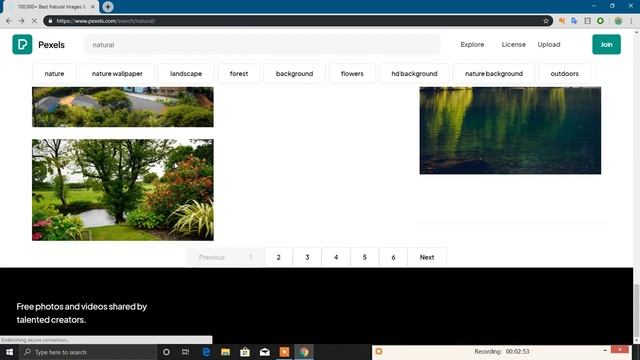Launch Microsoft Edge from the taskbar
The height and width of the screenshot is (360, 640).
[206, 352]
